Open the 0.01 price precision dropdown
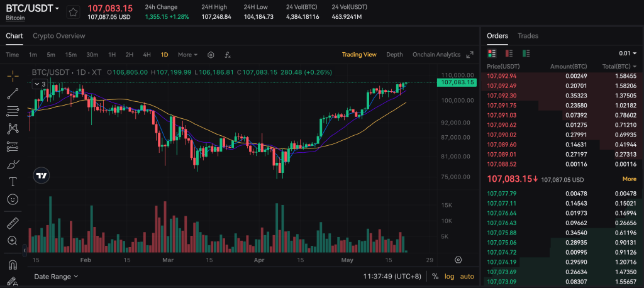 pyautogui.click(x=628, y=53)
